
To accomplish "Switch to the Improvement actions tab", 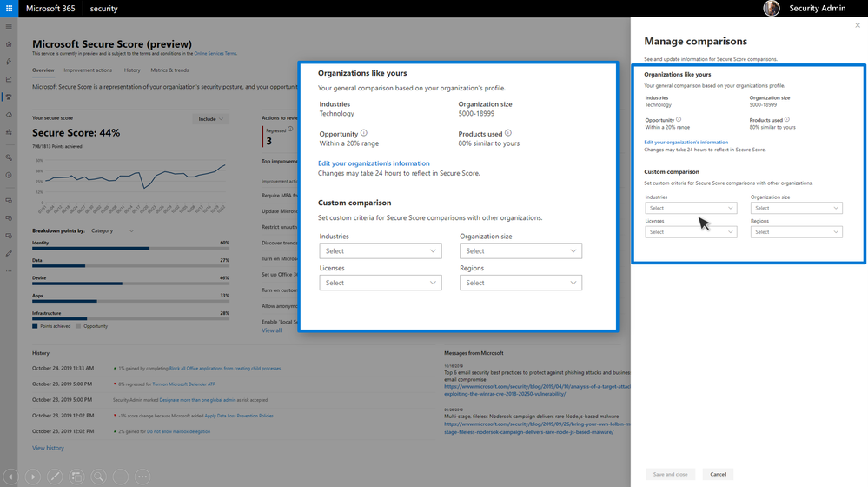I will [x=88, y=70].
